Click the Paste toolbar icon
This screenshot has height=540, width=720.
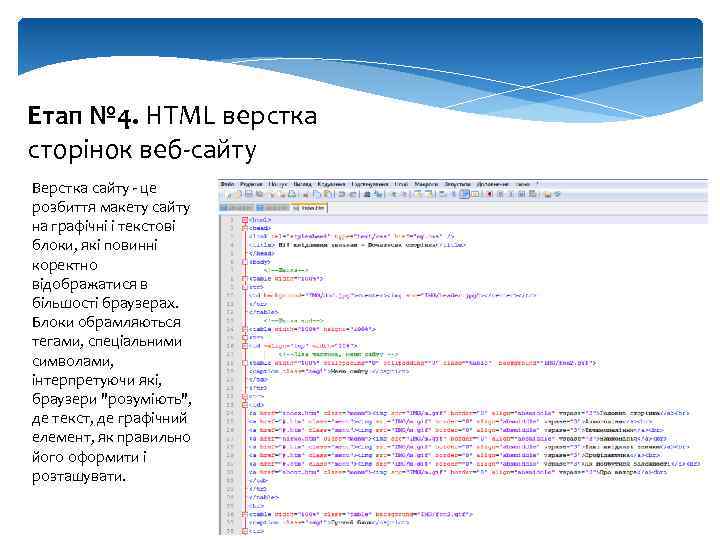[328, 195]
